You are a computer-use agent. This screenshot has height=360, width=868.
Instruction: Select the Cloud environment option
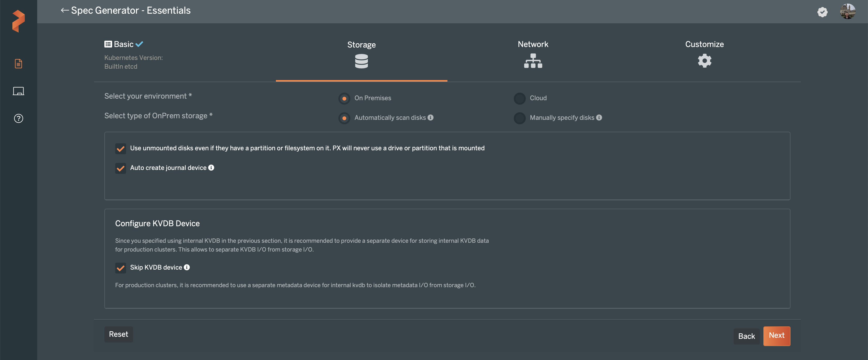[520, 98]
